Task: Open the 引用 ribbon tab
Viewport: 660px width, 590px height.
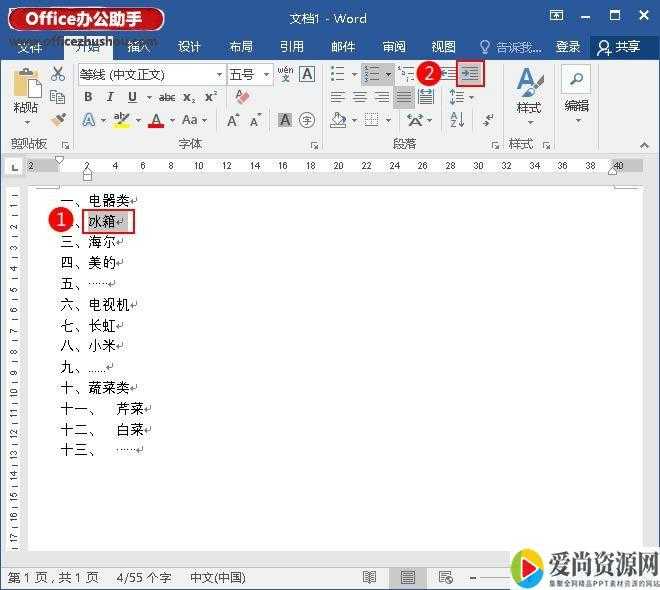Action: point(292,47)
